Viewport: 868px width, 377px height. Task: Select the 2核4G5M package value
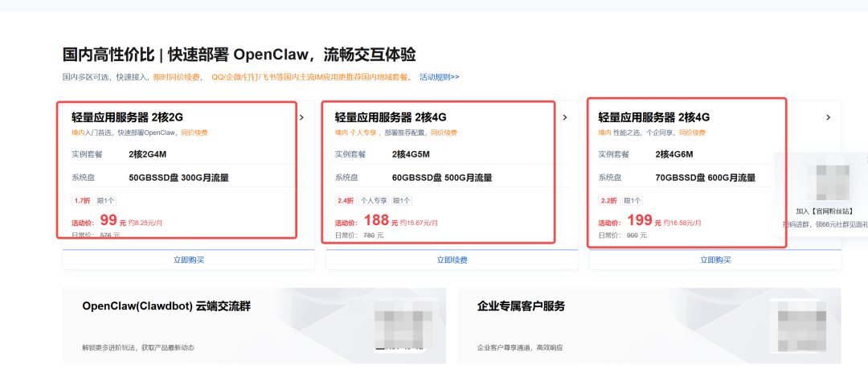pos(411,154)
